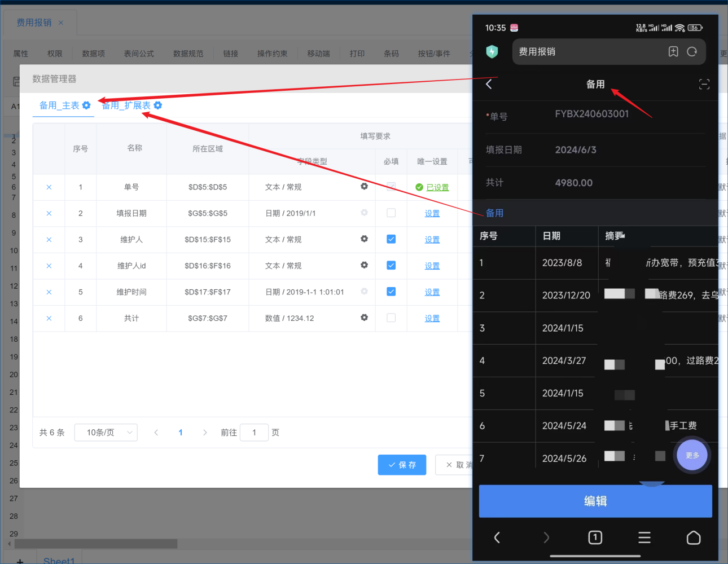Viewport: 728px width, 564px height.
Task: Open the 权限 menu tab
Action: click(55, 54)
